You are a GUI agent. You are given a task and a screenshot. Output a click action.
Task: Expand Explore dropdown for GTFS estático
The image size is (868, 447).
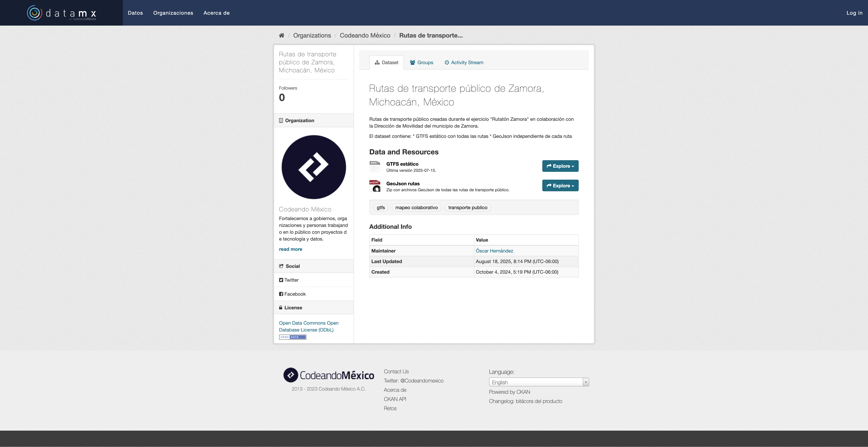[560, 166]
